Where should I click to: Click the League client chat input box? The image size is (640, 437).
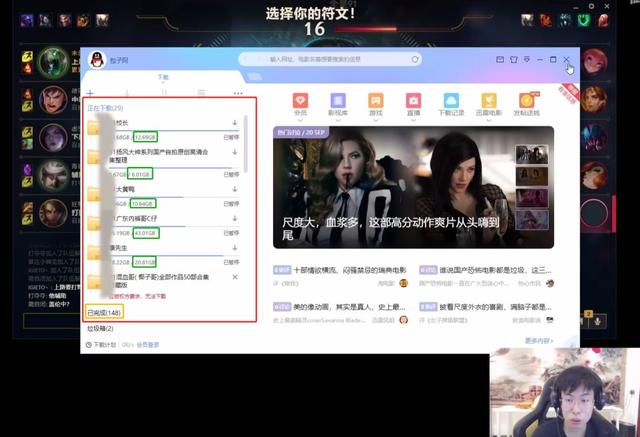coord(52,321)
